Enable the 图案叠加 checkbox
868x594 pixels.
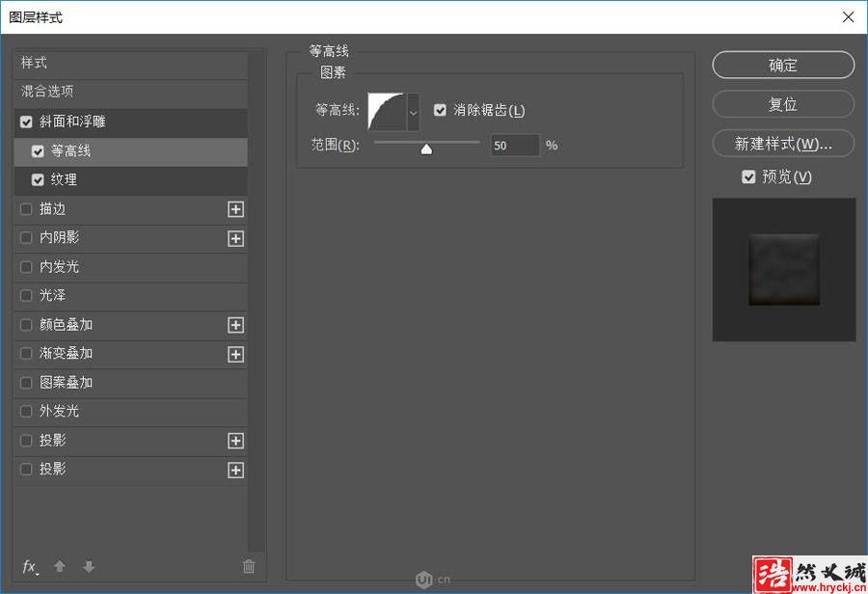pos(26,383)
